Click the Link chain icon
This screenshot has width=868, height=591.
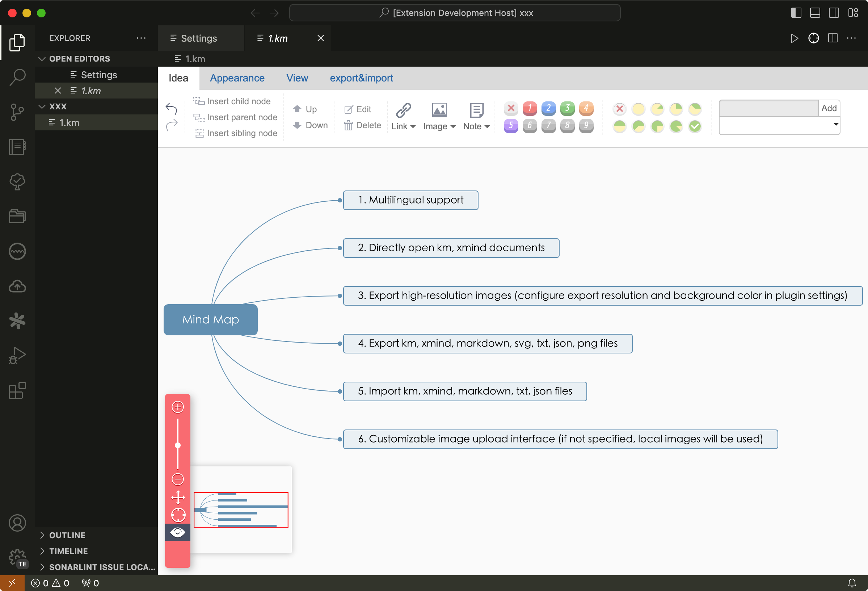403,110
